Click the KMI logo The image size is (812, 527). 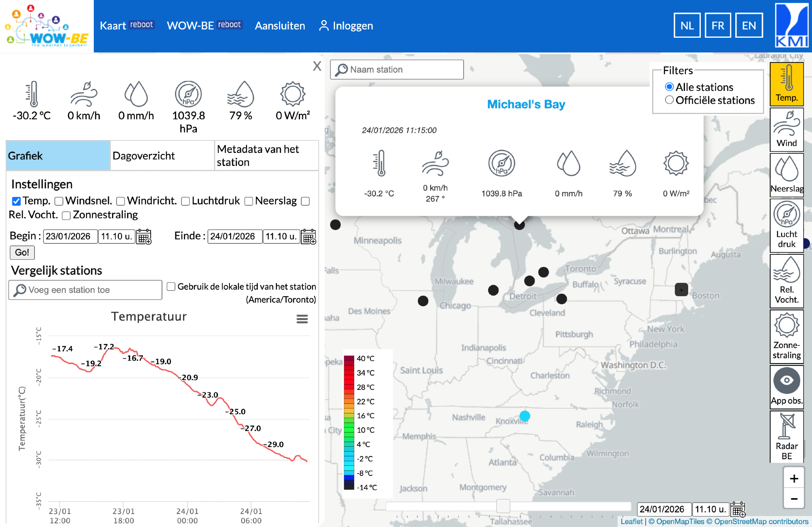click(791, 26)
